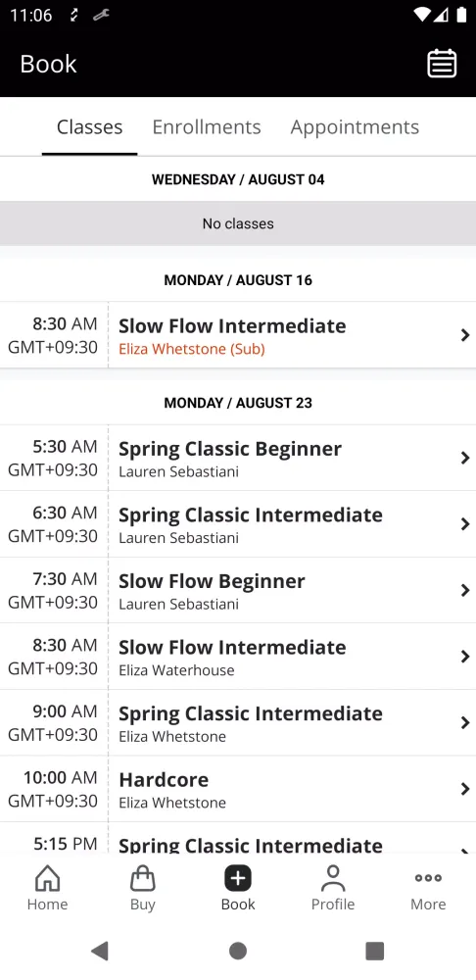Tap Android home circle button
The width and height of the screenshot is (476, 980).
pos(238,951)
